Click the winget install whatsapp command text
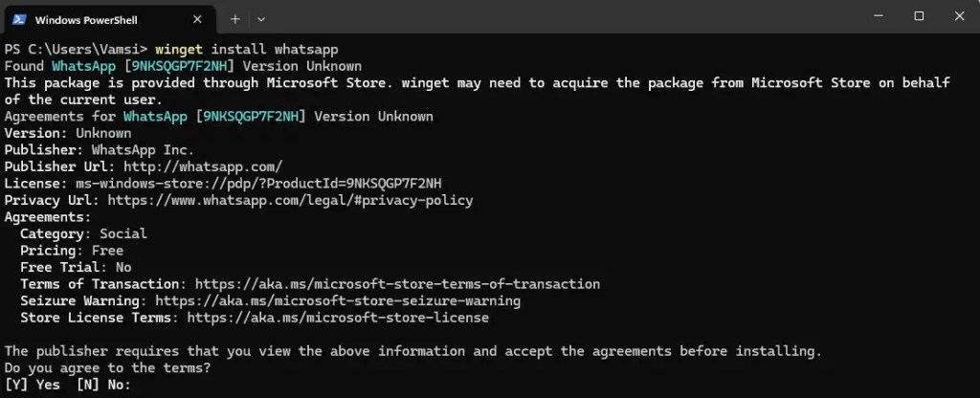980x398 pixels. [x=247, y=50]
